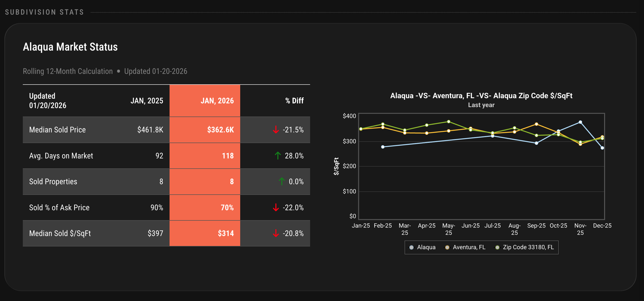Click the red down arrow beside -21.5%
Viewport: 644px width, 301px height.
[276, 129]
